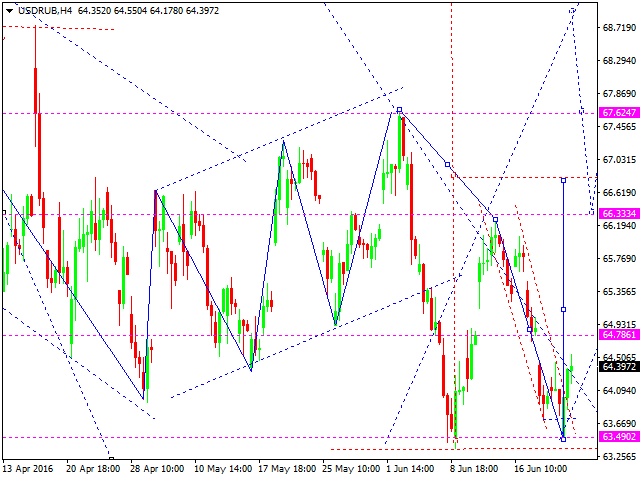The width and height of the screenshot is (640, 480).
Task: Select the 65.7690 price axis value
Action: 619,259
